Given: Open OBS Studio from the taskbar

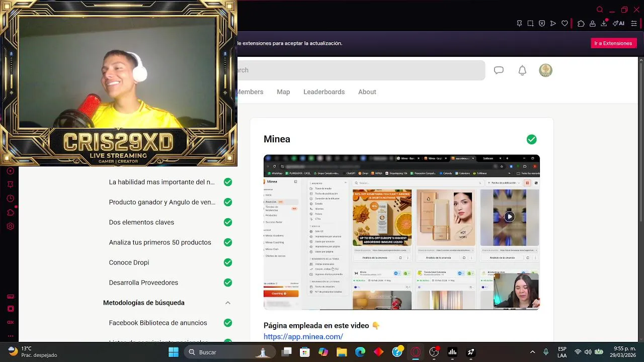Looking at the screenshot, I should click(x=434, y=352).
